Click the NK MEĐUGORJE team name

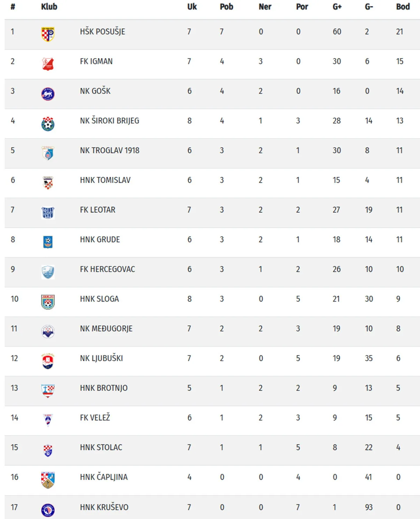106,329
